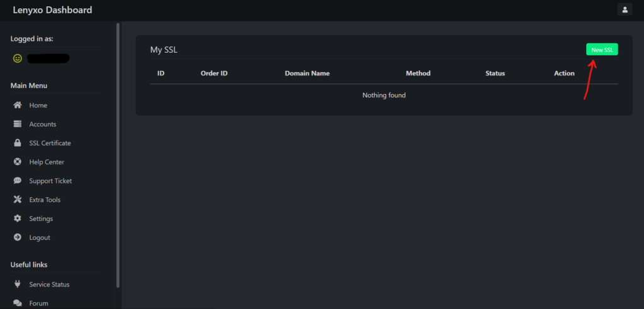Open the user profile icon in top bar
Image resolution: width=644 pixels, height=309 pixels.
click(625, 9)
